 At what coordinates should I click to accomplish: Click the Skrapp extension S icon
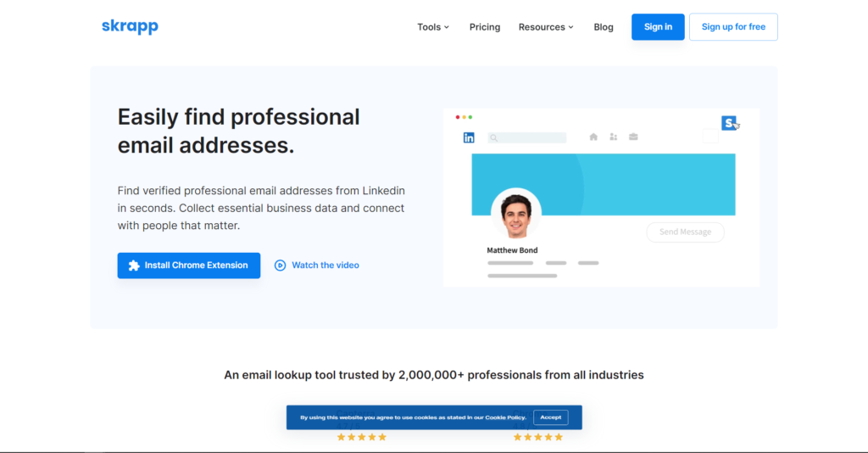point(729,122)
